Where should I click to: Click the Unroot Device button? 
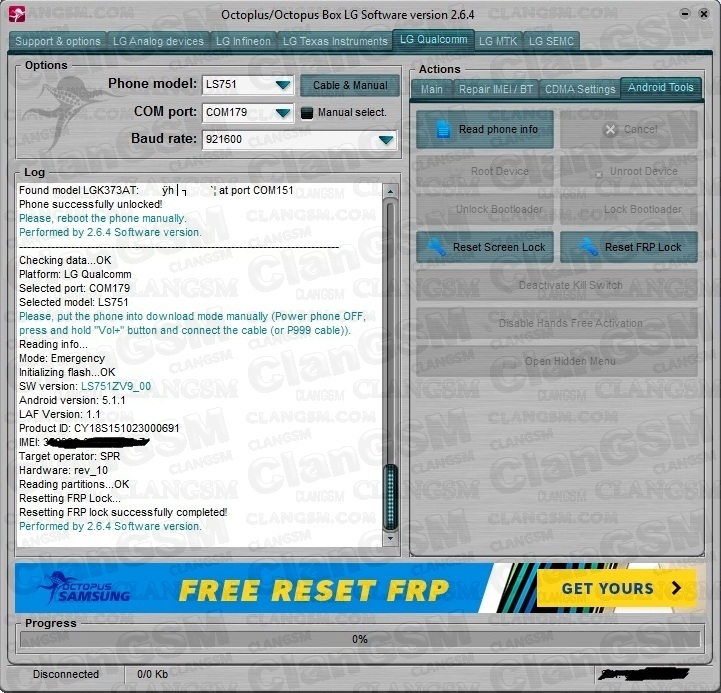pyautogui.click(x=629, y=171)
